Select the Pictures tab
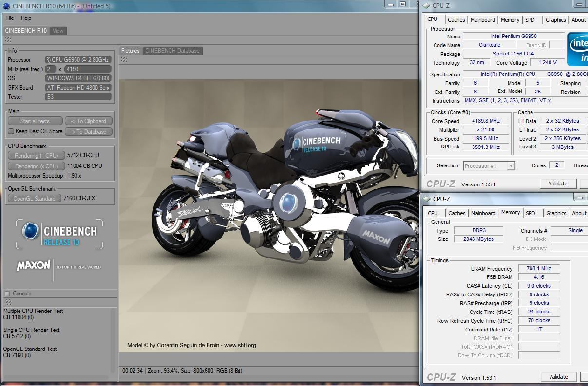Image resolution: width=588 pixels, height=386 pixels. [x=131, y=51]
